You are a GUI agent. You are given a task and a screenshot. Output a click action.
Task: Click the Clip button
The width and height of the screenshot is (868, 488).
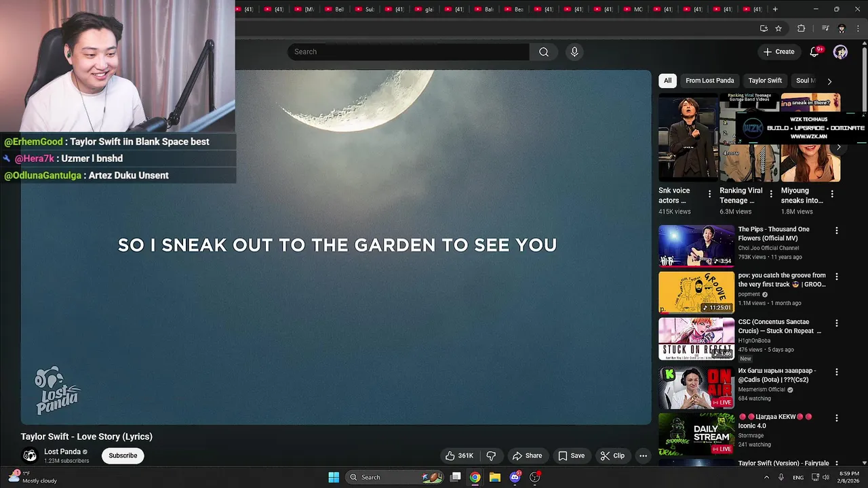click(612, 455)
